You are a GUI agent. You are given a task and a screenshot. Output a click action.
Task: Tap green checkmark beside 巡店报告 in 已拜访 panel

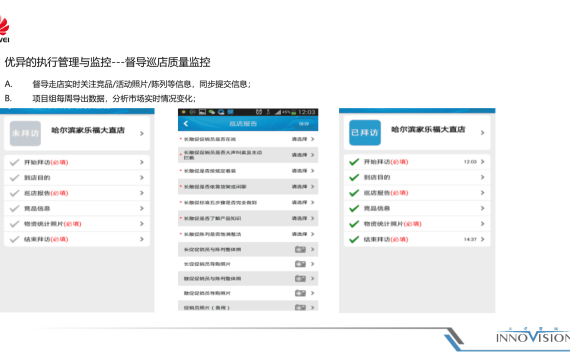(x=354, y=193)
